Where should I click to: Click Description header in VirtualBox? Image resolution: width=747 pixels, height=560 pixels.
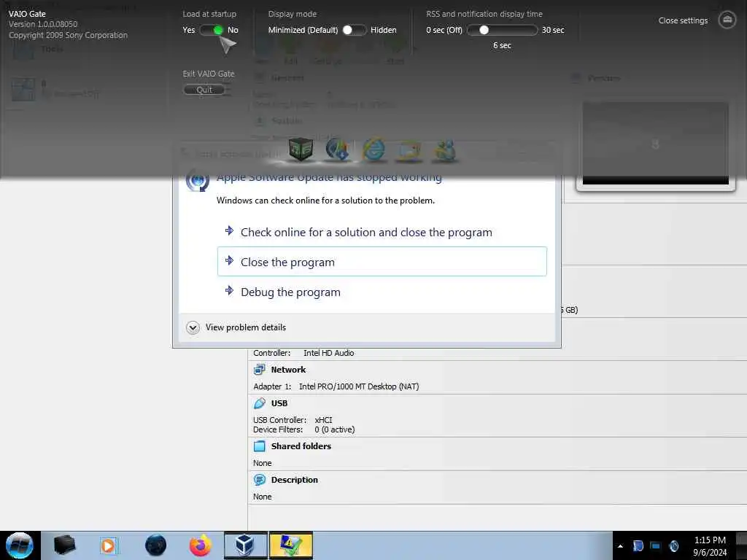[295, 480]
